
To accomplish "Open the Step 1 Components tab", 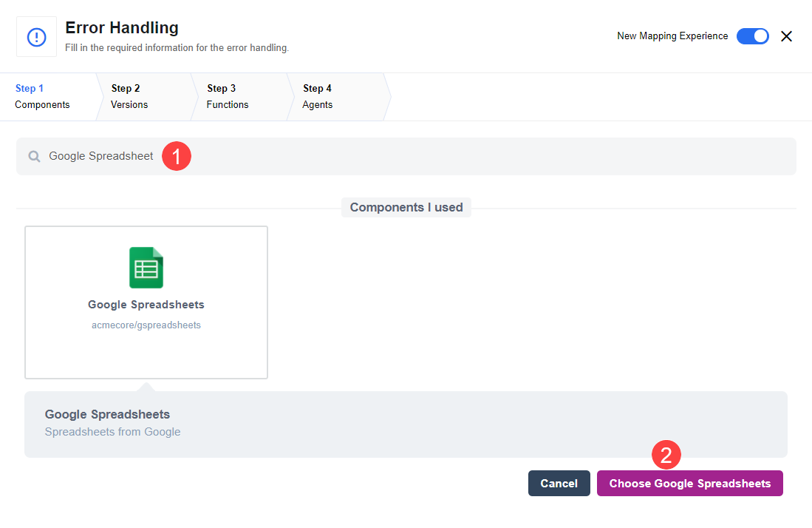I will [x=48, y=96].
